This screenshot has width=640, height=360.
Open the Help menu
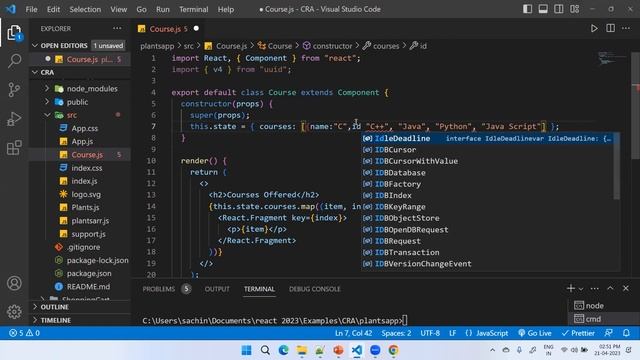(x=226, y=9)
